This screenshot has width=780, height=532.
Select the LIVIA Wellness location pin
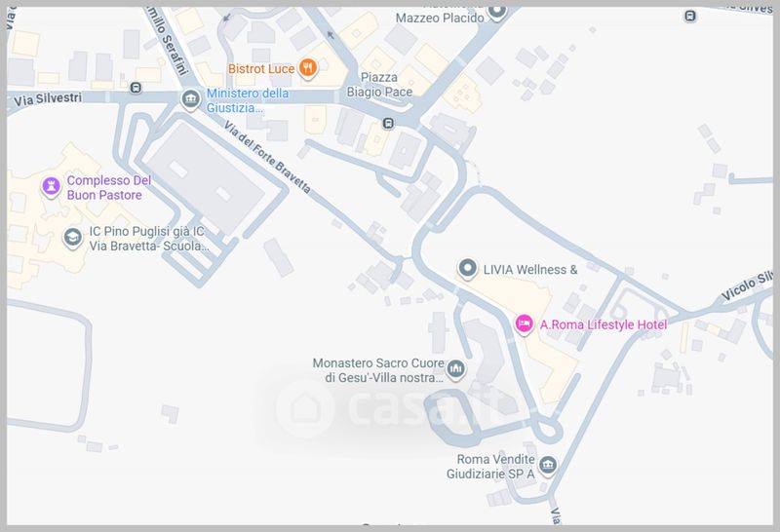click(467, 269)
